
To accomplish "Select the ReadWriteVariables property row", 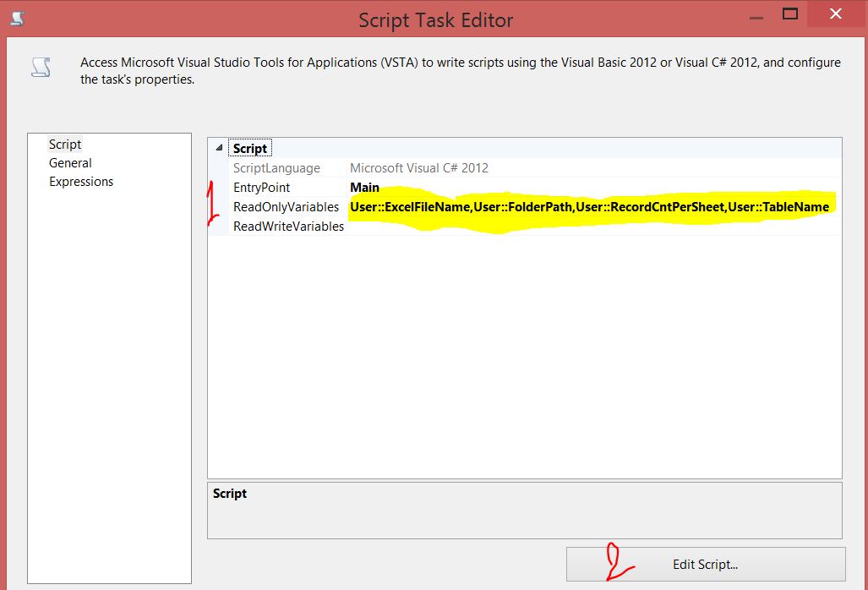I will pos(287,226).
